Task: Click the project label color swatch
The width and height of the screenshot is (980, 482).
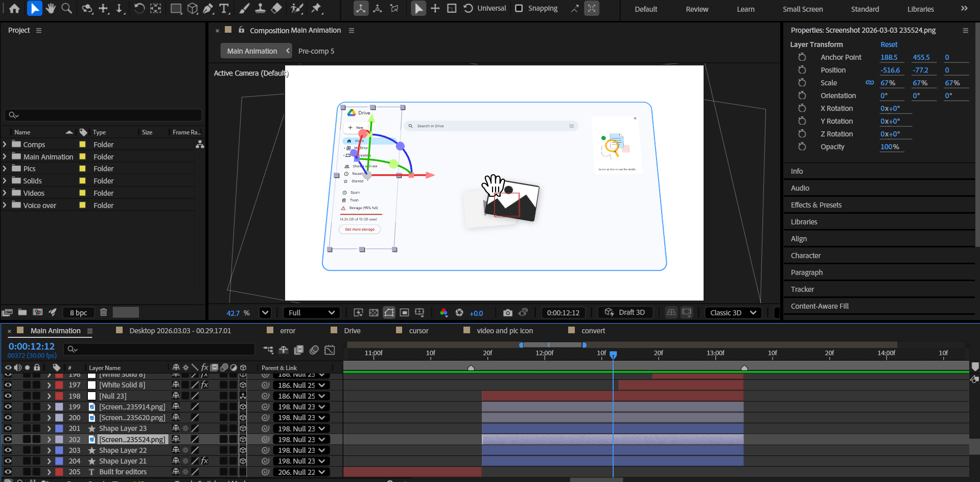Action: [126, 312]
